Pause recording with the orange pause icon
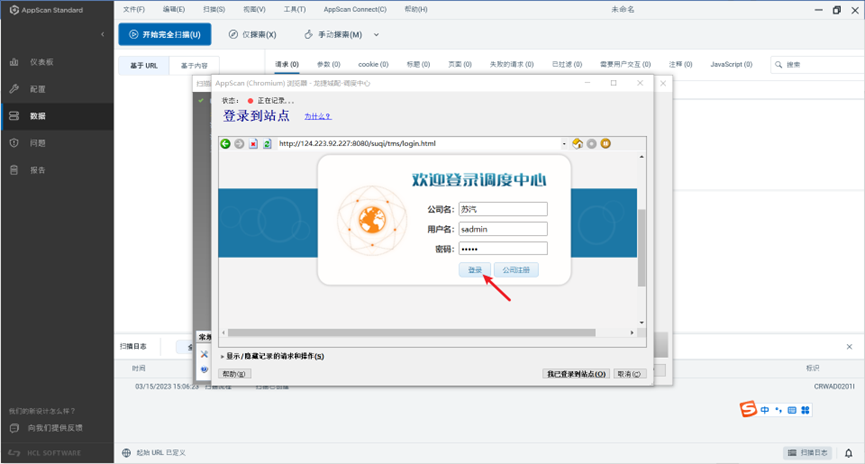 point(605,143)
